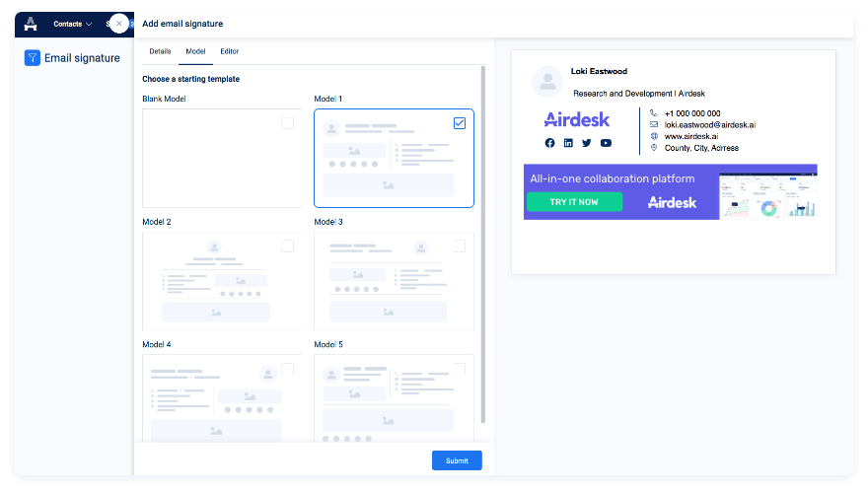Viewport: 868px width, 493px height.
Task: Switch to the Details tab
Action: (x=160, y=51)
